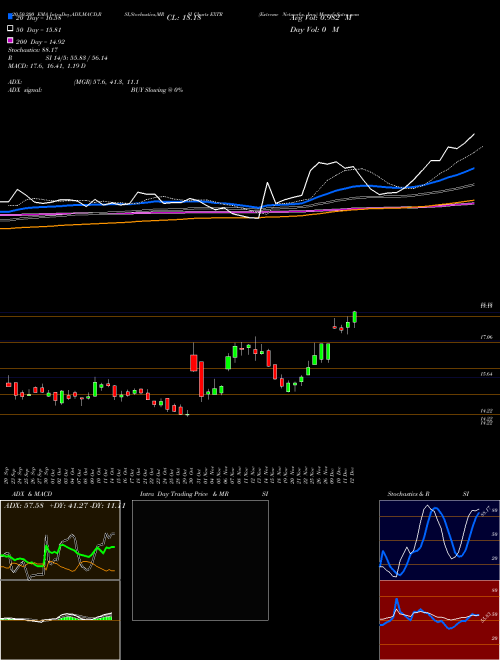Click the 17.06 price axis label
Image resolution: width=500 pixels, height=660 pixels.
click(x=486, y=337)
